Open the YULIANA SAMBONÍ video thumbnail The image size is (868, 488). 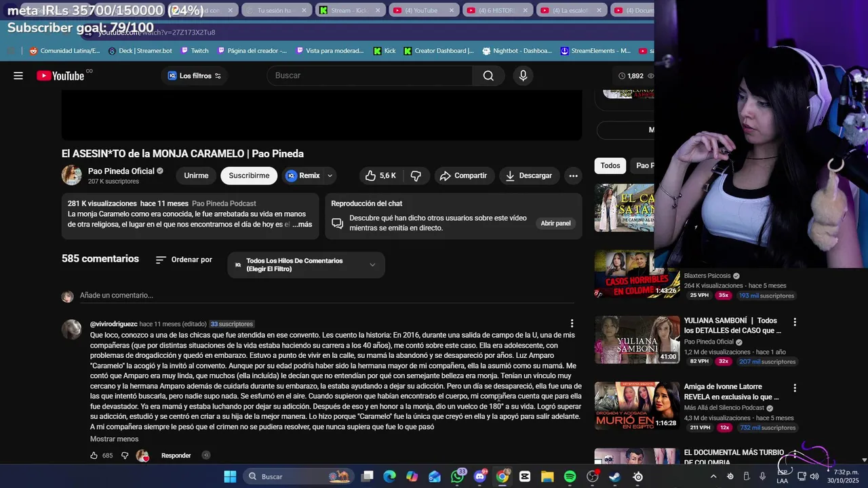[x=637, y=340]
